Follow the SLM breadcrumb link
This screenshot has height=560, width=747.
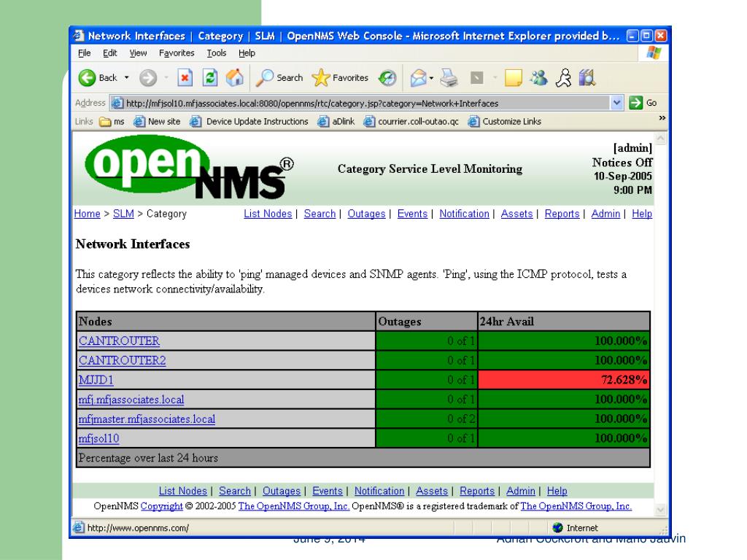[x=123, y=214]
